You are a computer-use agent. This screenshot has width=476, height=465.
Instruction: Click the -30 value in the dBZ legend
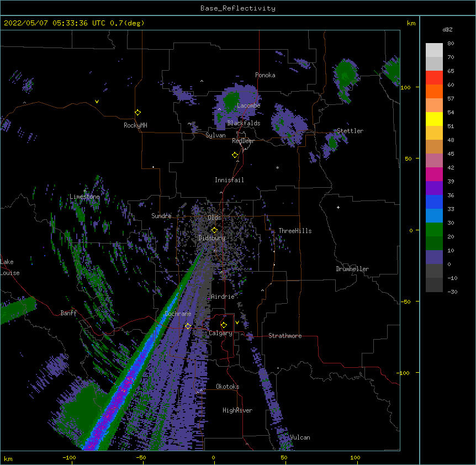[x=452, y=292]
